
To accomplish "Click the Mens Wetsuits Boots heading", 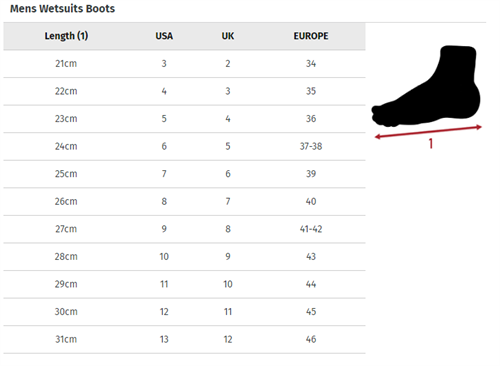I will tap(62, 9).
